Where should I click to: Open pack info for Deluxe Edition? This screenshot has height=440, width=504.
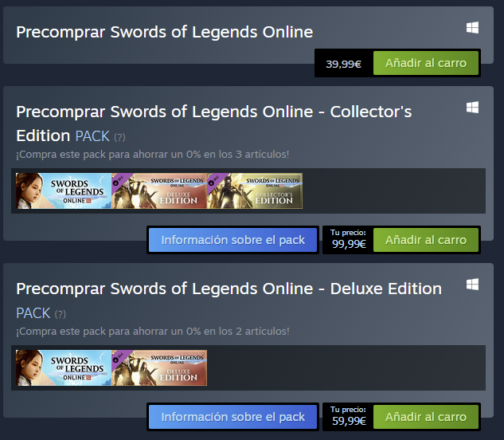[232, 417]
